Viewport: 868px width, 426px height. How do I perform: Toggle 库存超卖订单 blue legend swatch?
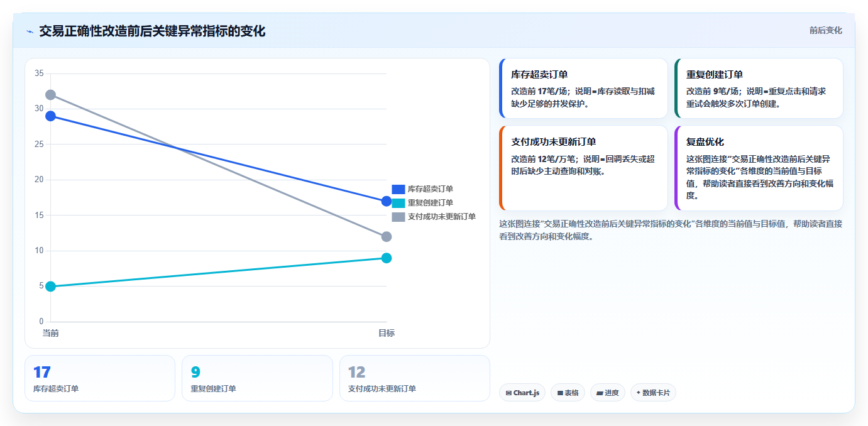[x=398, y=189]
